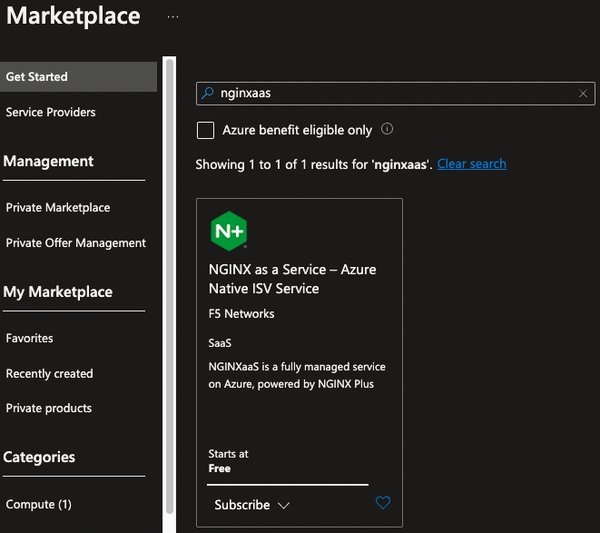600x533 pixels.
Task: View Recently created items
Action: click(x=49, y=373)
